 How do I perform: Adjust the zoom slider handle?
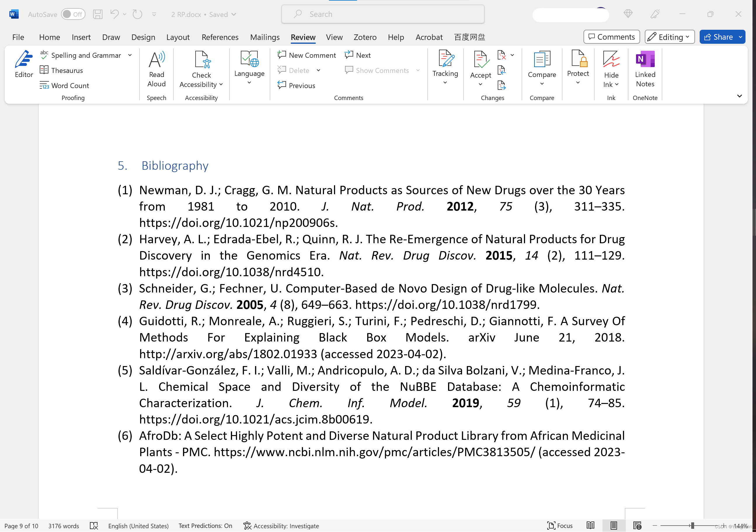692,525
